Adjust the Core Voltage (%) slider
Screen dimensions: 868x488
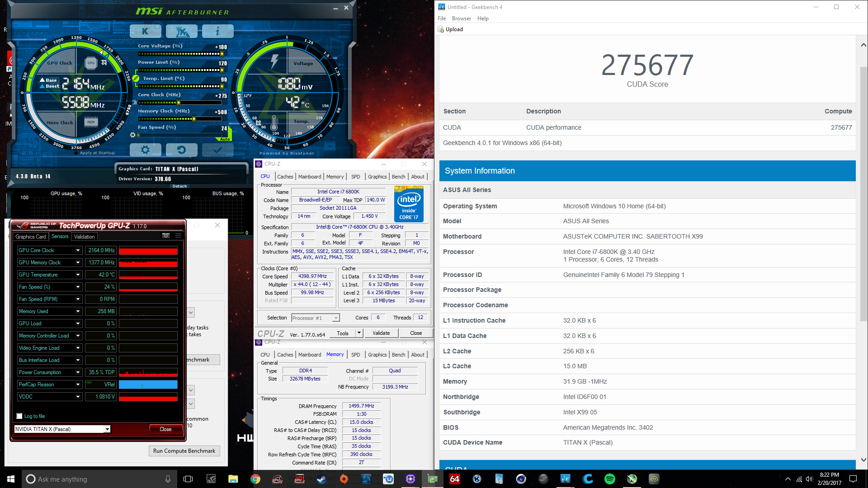tap(179, 54)
